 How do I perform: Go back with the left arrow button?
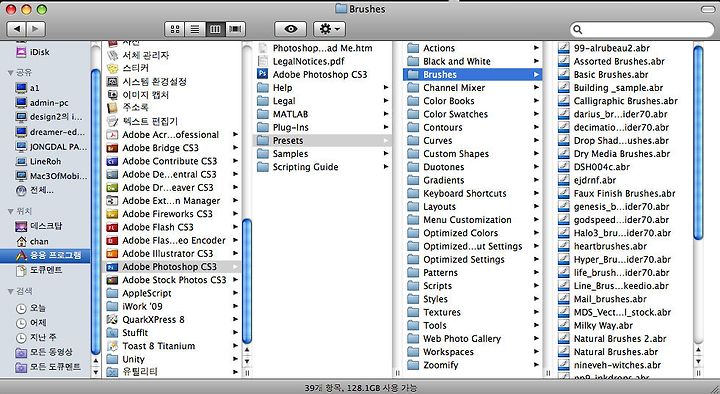(x=17, y=29)
